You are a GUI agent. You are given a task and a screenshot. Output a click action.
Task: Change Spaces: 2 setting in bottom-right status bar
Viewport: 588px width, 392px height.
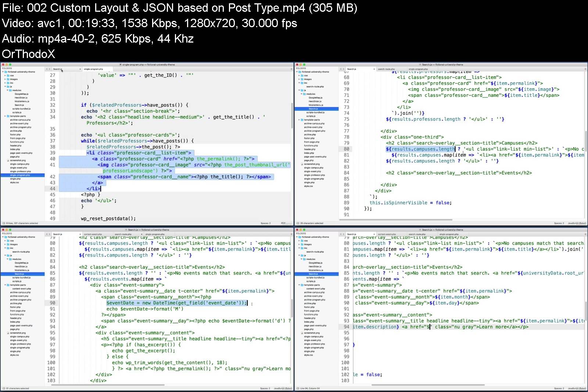coord(559,388)
